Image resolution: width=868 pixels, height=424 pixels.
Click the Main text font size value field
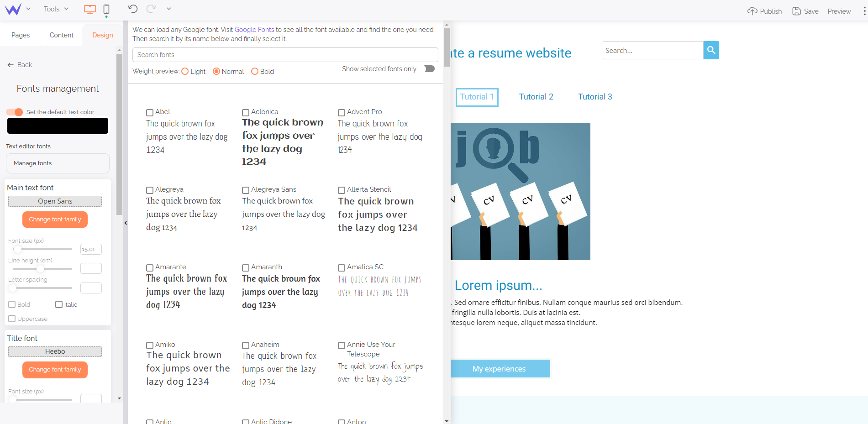[91, 249]
